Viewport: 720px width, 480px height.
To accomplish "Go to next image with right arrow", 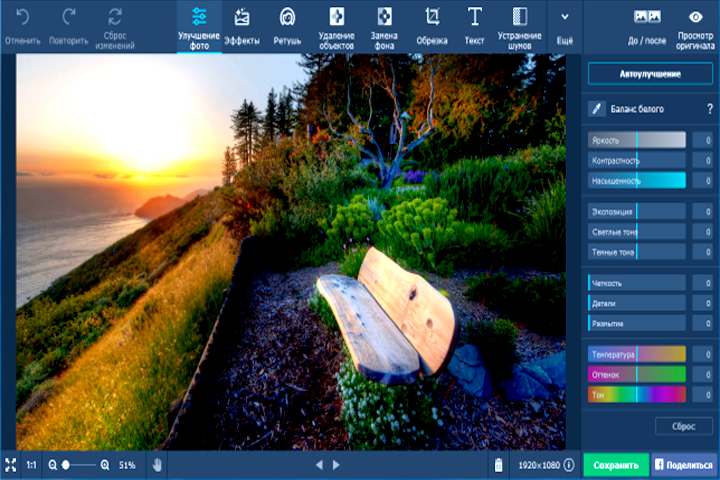I will (x=337, y=465).
